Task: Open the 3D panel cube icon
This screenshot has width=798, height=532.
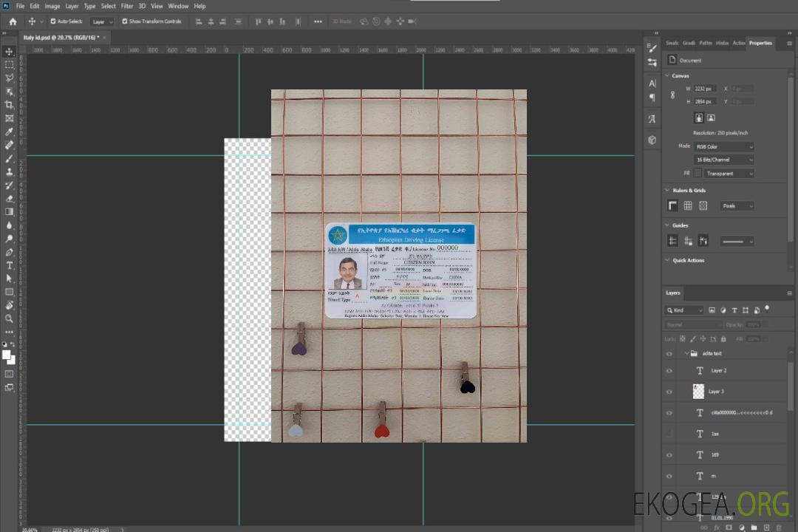Action: tap(652, 140)
